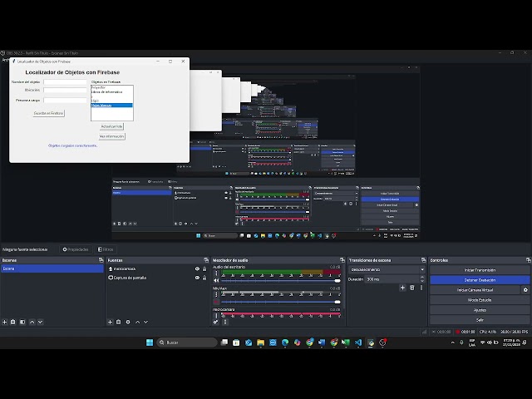Click Iniciar Cámara Virtual button

[x=475, y=290]
